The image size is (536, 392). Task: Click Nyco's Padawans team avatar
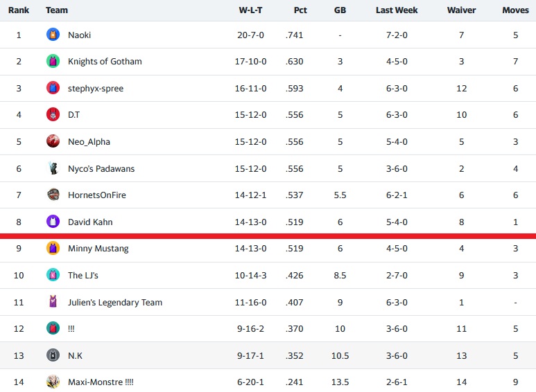coord(53,168)
